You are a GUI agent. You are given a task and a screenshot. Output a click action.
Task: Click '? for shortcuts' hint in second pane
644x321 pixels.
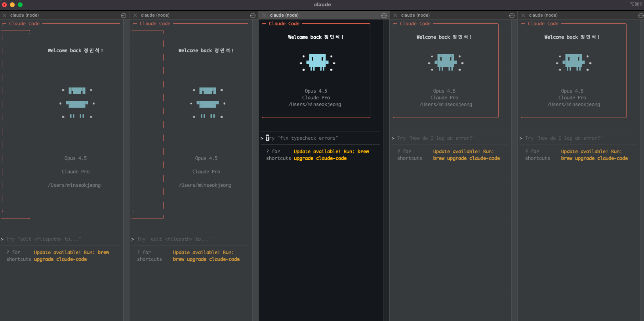149,256
